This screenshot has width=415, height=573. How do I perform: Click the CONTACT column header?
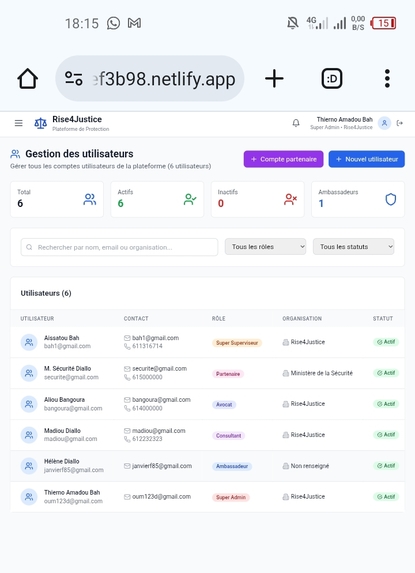click(x=136, y=319)
